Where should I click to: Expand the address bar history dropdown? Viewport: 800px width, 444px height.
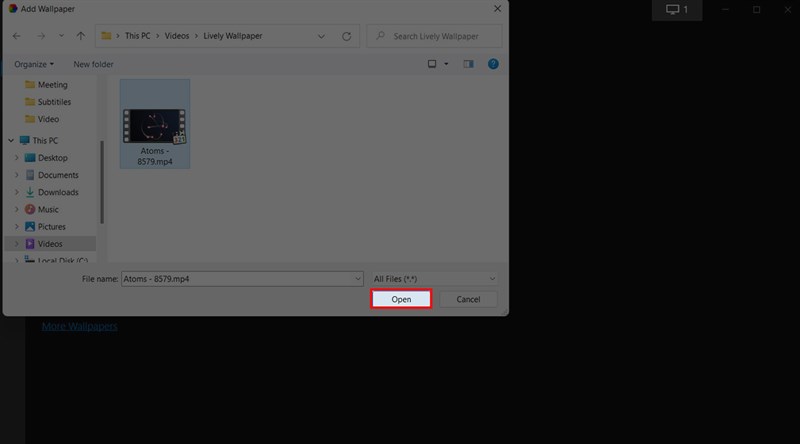321,36
